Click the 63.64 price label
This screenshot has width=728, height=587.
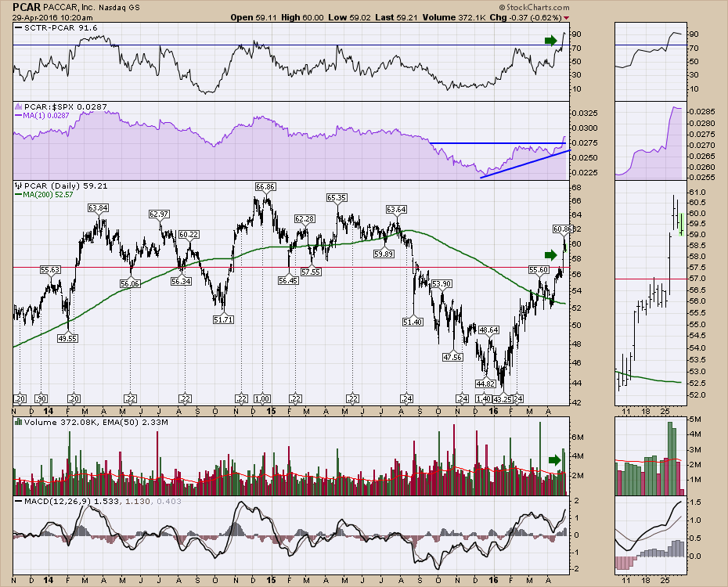[396, 209]
